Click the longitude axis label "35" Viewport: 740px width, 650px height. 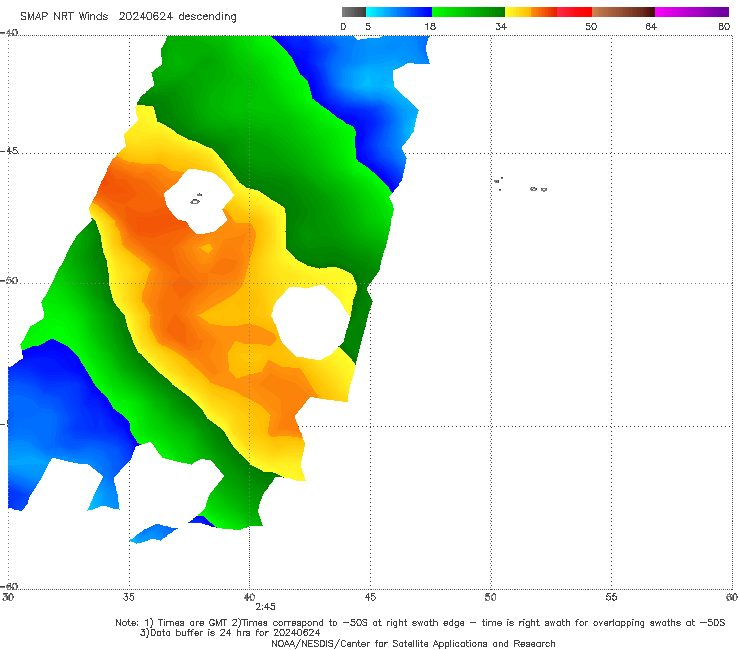pyautogui.click(x=129, y=597)
